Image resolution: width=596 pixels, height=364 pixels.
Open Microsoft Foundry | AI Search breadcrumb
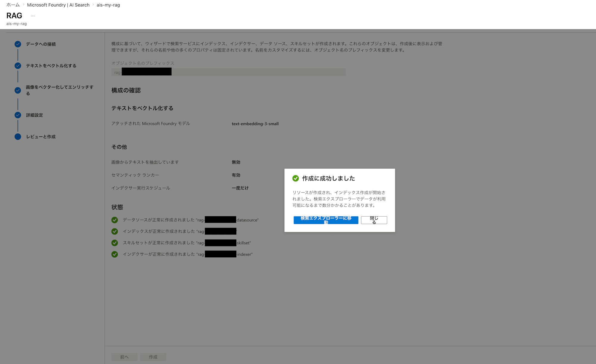[58, 5]
